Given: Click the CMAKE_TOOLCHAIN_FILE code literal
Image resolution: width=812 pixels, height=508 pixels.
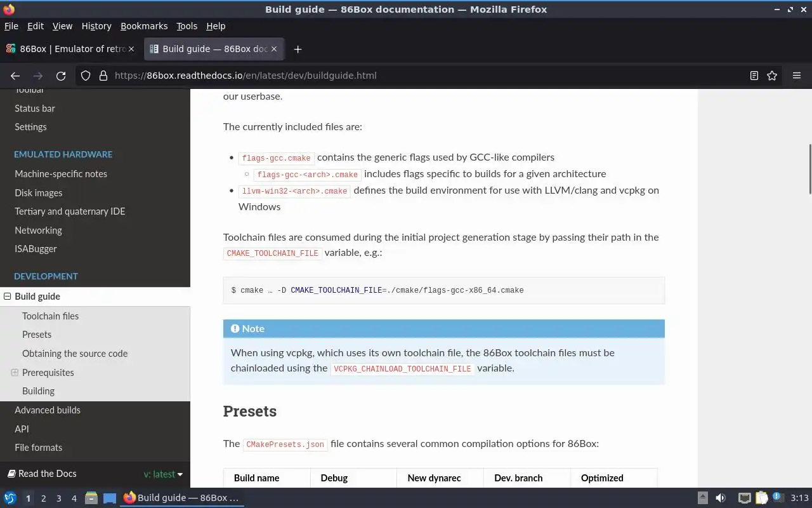Looking at the screenshot, I should 273,253.
